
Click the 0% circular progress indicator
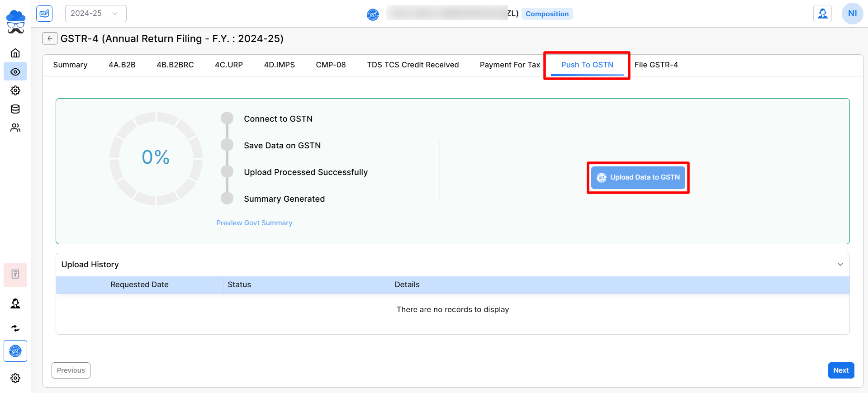[156, 158]
